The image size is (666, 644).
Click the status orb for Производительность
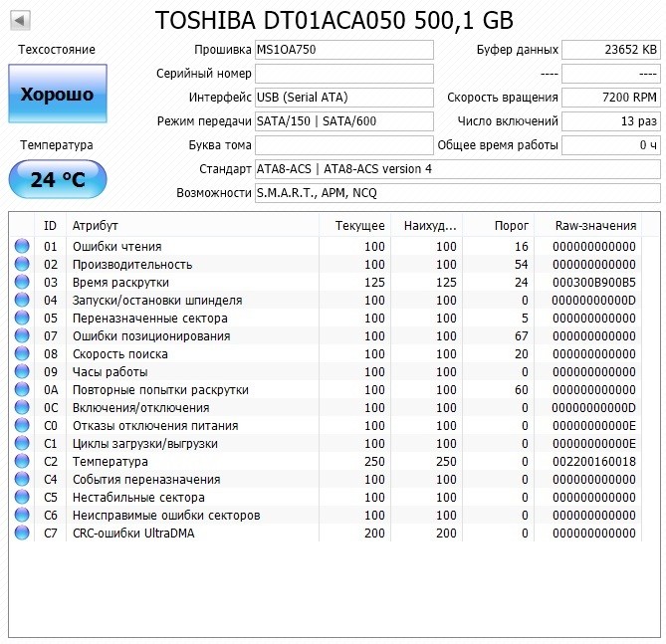pyautogui.click(x=22, y=264)
